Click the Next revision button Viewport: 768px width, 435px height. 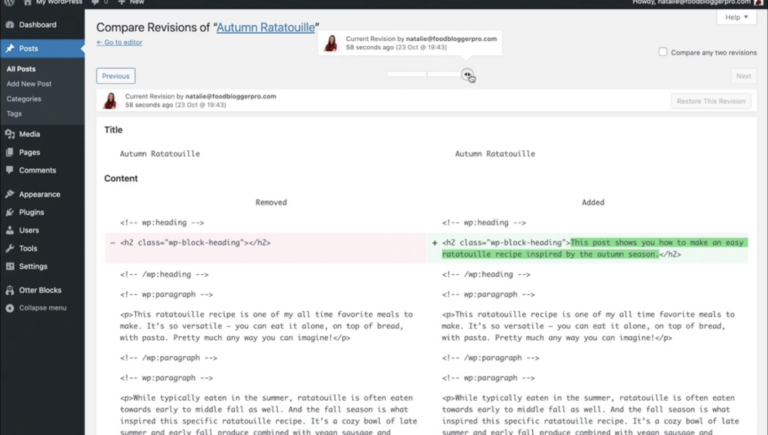743,76
